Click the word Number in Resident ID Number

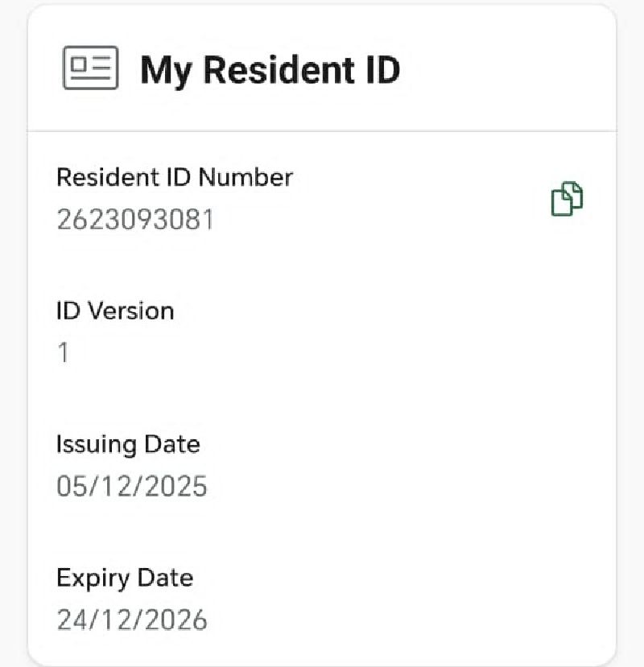click(246, 177)
